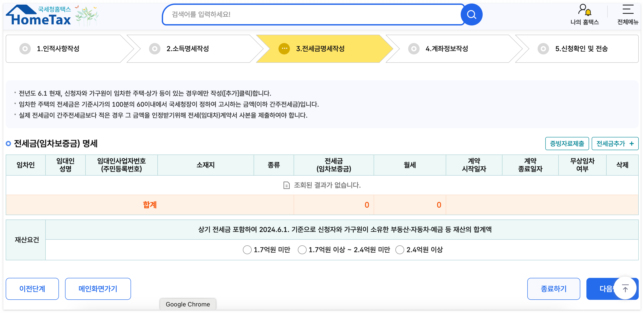Click the 이전단계 button
The image size is (644, 313).
32,289
